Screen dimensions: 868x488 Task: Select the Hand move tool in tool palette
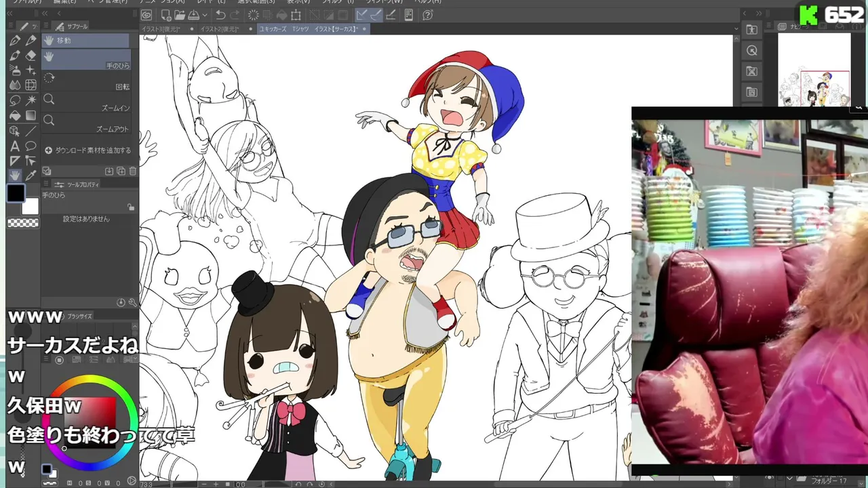point(14,176)
